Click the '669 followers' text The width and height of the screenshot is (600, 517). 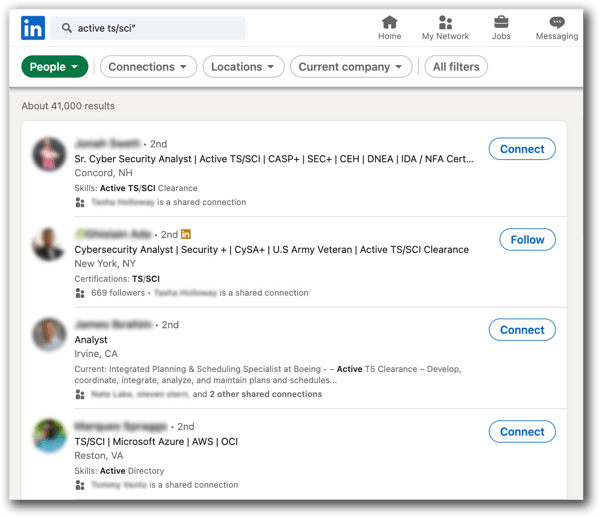(x=118, y=293)
